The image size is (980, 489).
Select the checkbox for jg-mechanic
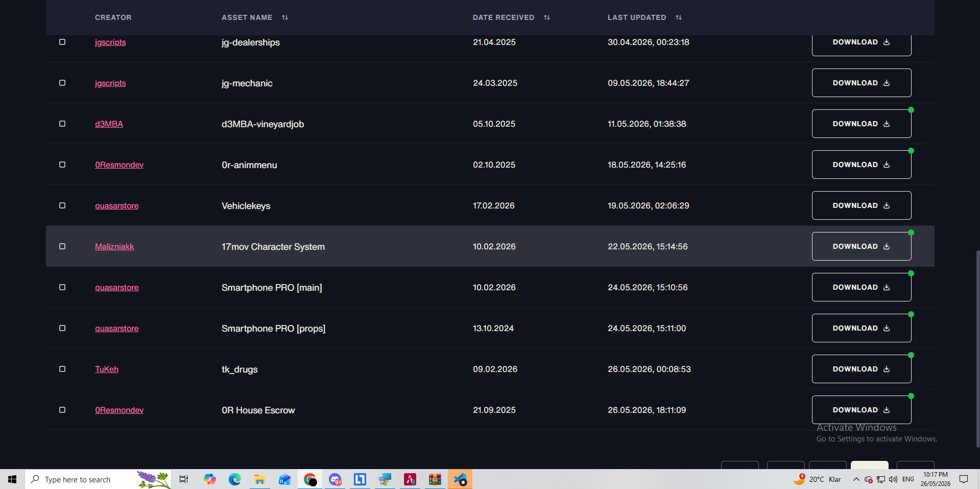62,83
